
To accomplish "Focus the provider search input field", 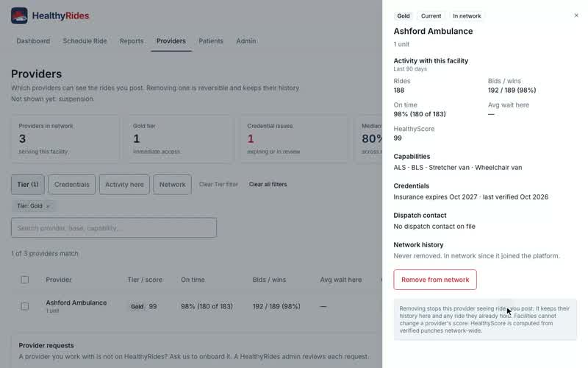I will coord(114,228).
